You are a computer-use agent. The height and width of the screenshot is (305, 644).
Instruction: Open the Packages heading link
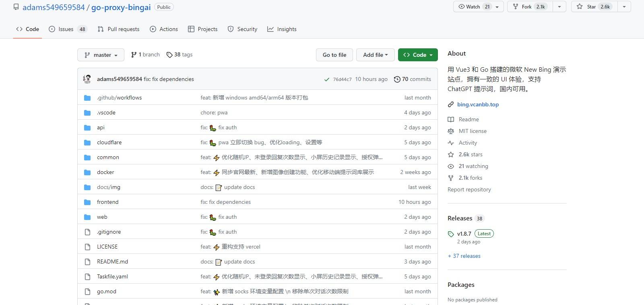461,285
